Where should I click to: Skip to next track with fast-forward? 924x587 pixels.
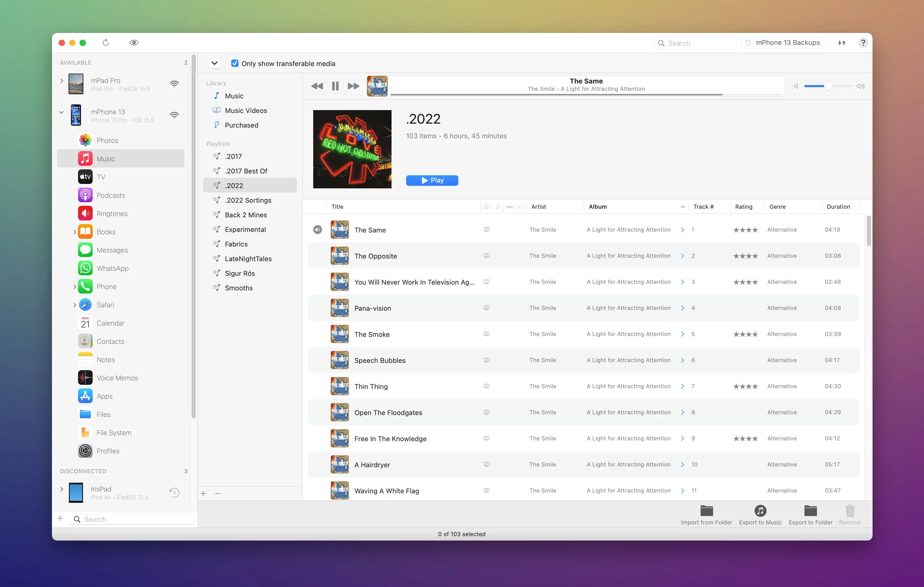pyautogui.click(x=353, y=86)
